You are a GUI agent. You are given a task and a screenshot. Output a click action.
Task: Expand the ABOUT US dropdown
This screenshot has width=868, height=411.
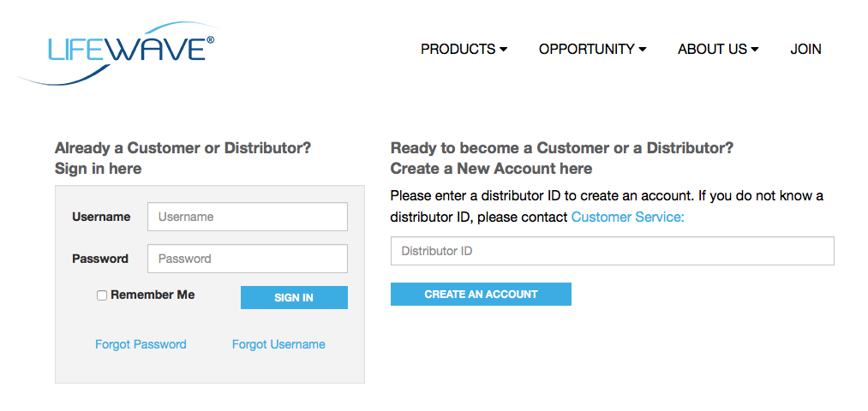(x=718, y=50)
